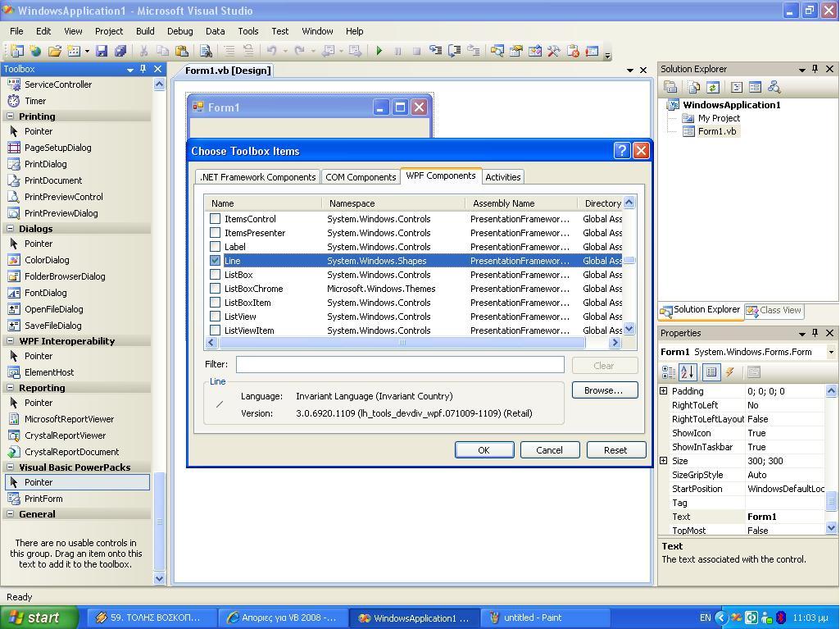Switch to COM Components tab
The height and width of the screenshot is (629, 840).
click(361, 177)
